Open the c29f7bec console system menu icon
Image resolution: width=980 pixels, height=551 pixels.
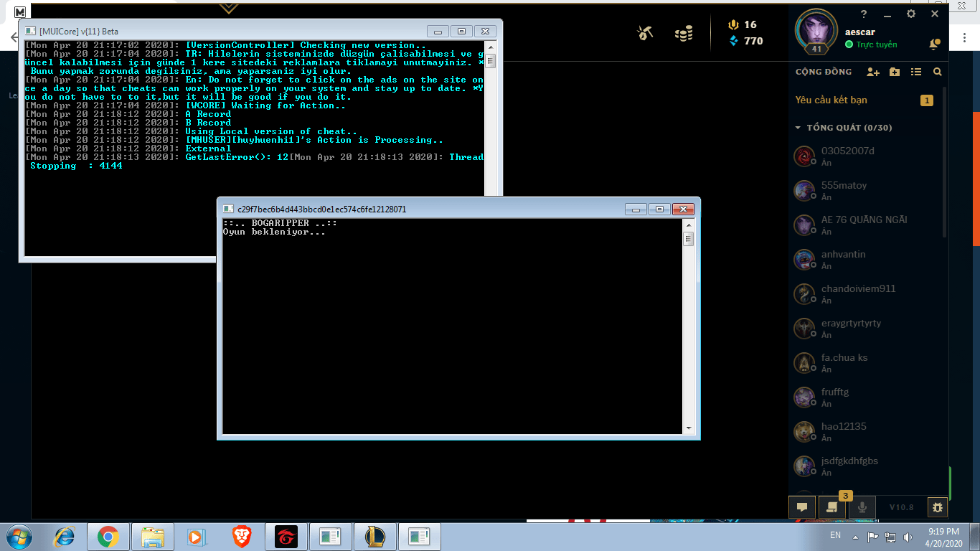pyautogui.click(x=229, y=209)
